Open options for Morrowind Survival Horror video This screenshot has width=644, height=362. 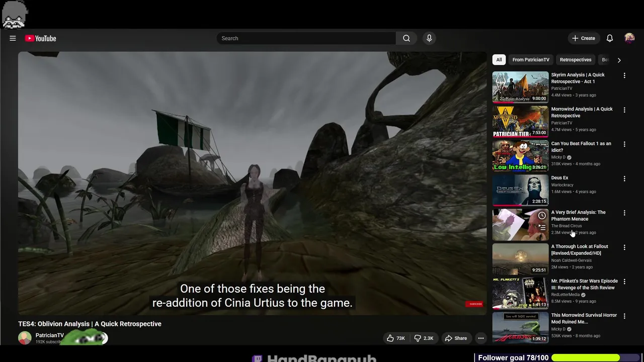624,316
